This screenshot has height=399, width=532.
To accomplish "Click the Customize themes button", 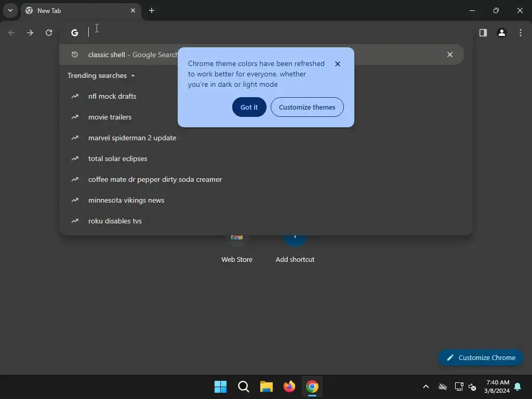I will 307,107.
